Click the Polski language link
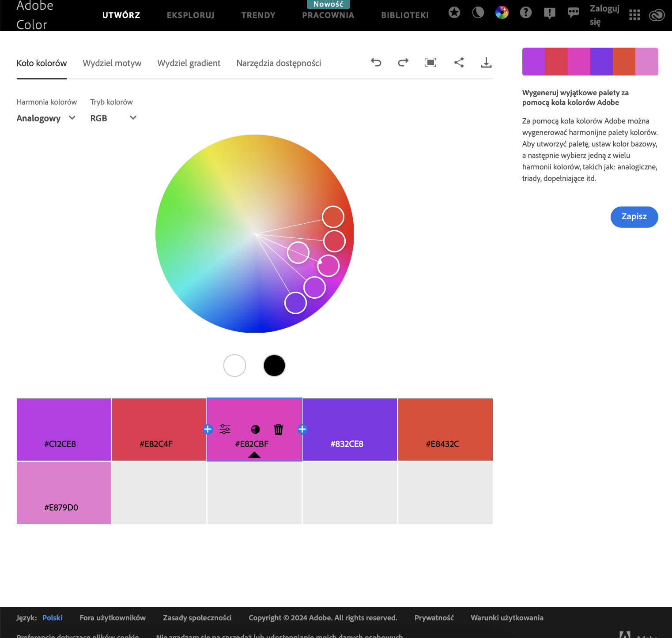 (52, 618)
